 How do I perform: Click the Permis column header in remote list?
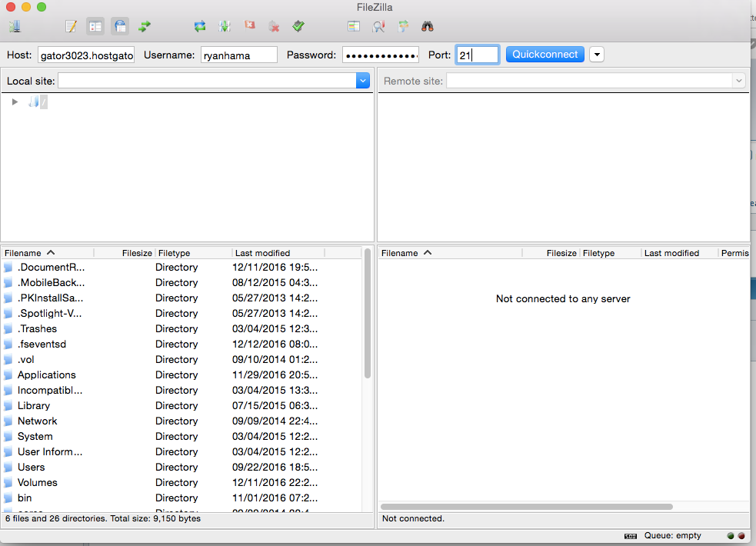click(x=734, y=253)
